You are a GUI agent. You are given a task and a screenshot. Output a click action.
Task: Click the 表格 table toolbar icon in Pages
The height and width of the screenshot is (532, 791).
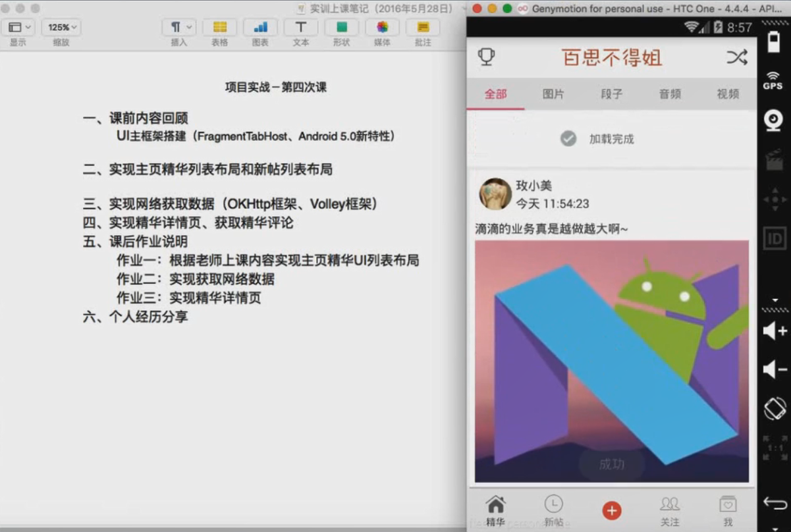click(220, 27)
